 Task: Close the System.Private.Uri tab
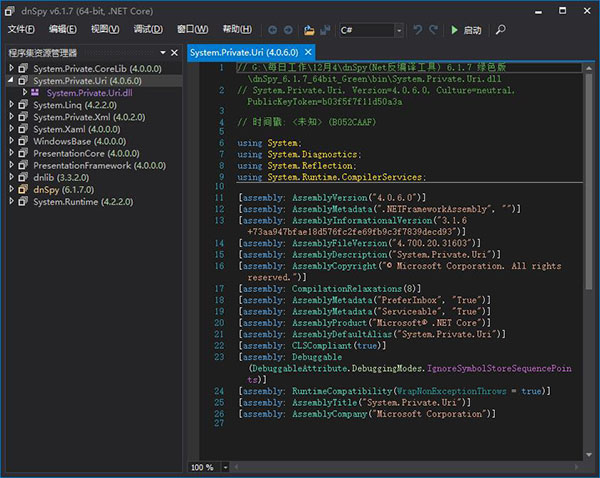coord(308,52)
